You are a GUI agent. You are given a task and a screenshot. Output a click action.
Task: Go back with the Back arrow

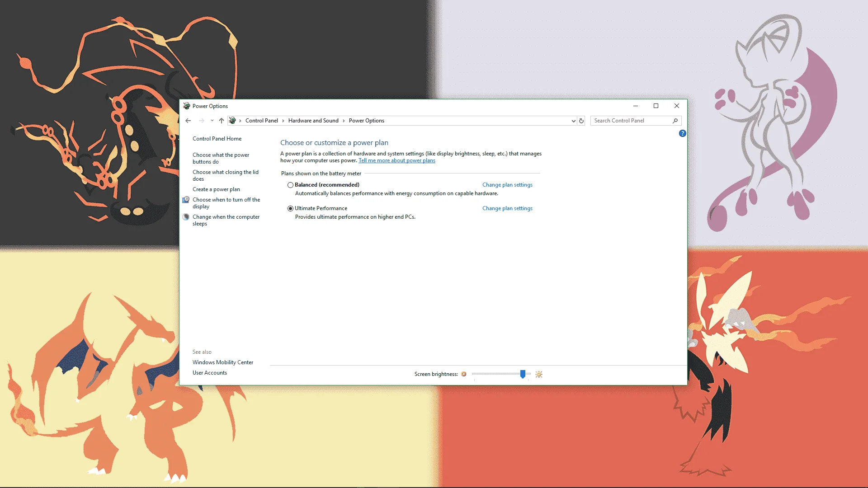pyautogui.click(x=188, y=121)
